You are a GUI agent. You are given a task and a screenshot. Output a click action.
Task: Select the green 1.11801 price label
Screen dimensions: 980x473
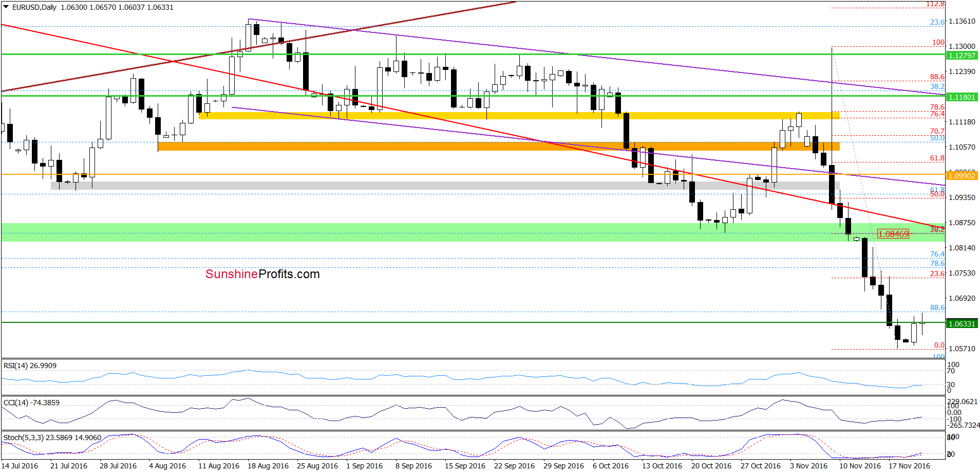pyautogui.click(x=962, y=97)
